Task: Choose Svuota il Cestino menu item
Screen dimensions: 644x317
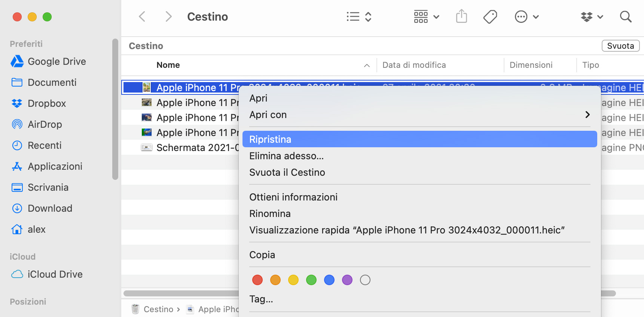Action: [x=420, y=172]
